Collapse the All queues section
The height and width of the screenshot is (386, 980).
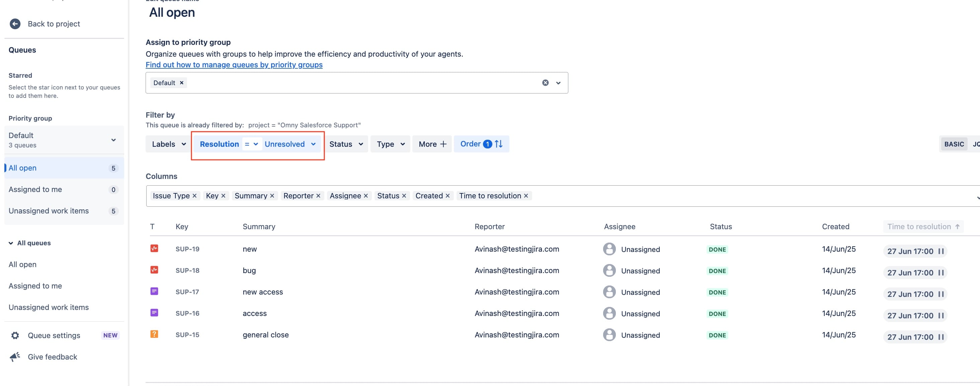11,243
